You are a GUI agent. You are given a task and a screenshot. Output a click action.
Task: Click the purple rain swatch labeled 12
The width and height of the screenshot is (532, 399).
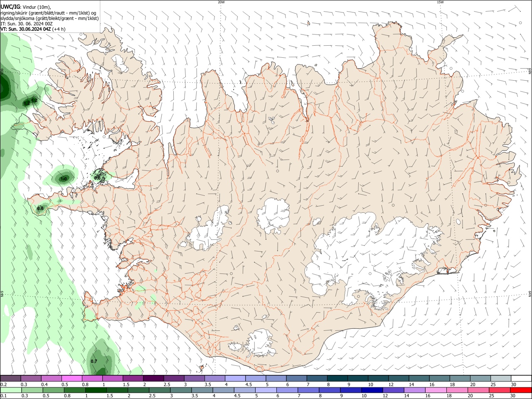pyautogui.click(x=393, y=390)
